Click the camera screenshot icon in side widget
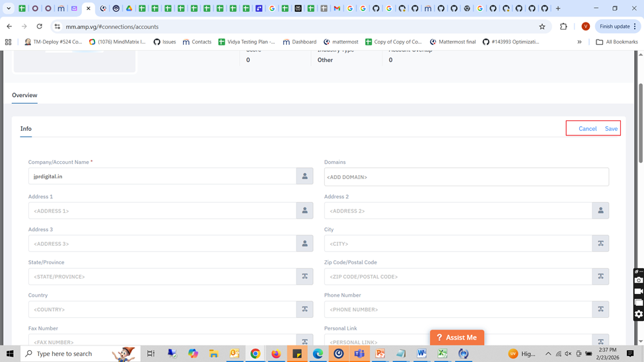The image size is (644, 362). click(639, 281)
